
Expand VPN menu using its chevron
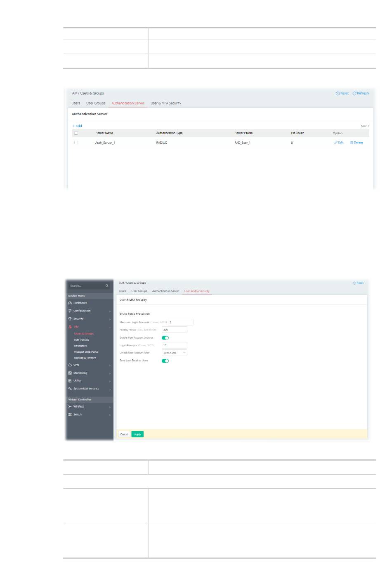tap(110, 366)
